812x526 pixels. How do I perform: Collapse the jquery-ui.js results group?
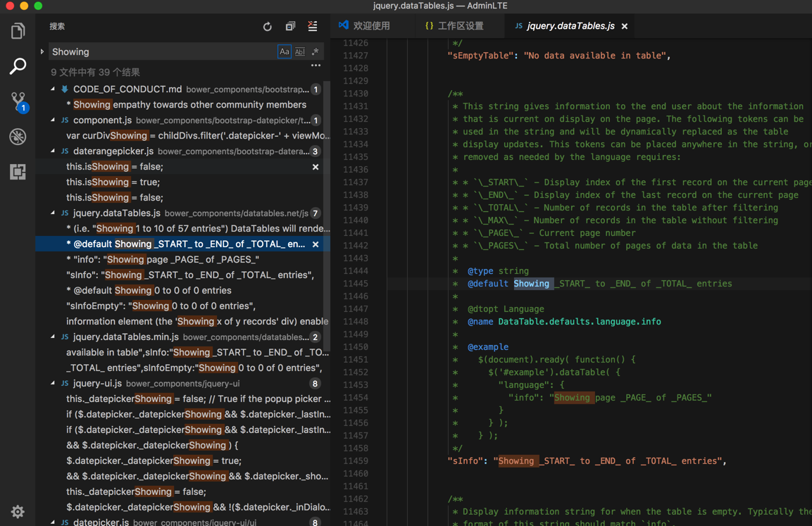click(54, 384)
